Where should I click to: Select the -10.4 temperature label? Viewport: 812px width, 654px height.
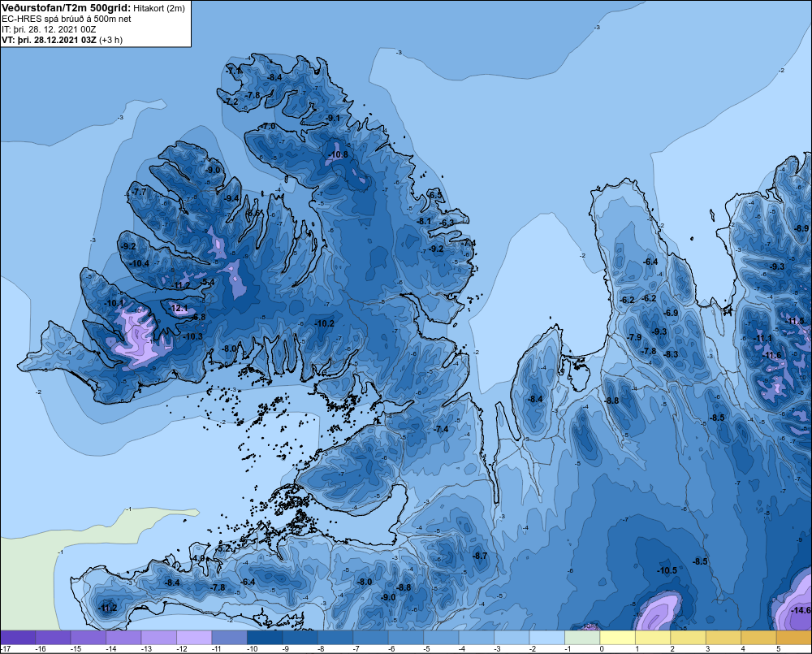140,263
